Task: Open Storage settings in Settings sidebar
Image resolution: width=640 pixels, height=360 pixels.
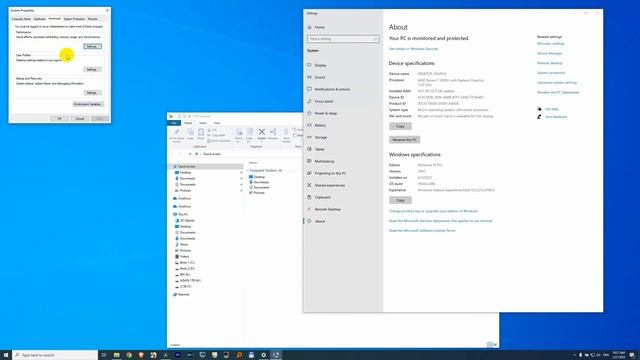Action: click(321, 137)
